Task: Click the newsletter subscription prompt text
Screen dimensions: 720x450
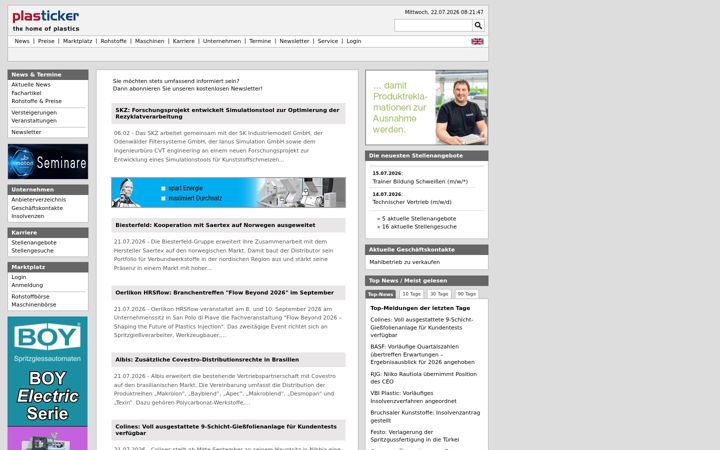Action: (187, 85)
